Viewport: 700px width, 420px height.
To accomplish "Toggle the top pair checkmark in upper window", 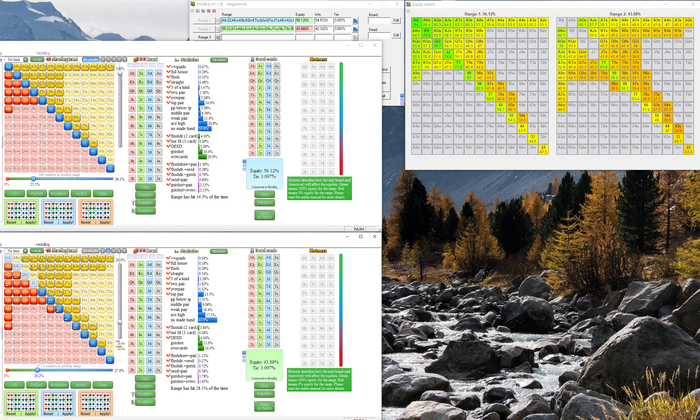I will (x=168, y=103).
